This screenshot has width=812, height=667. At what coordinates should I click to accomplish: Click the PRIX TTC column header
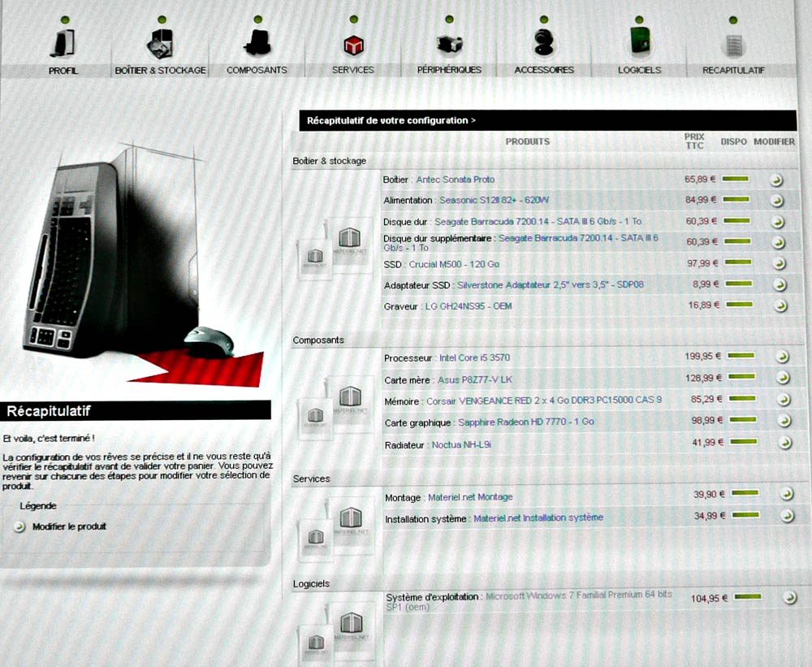[x=694, y=141]
